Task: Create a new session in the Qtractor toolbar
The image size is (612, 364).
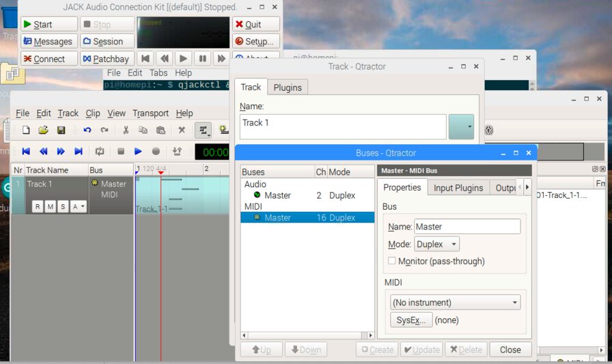Action: click(x=26, y=130)
